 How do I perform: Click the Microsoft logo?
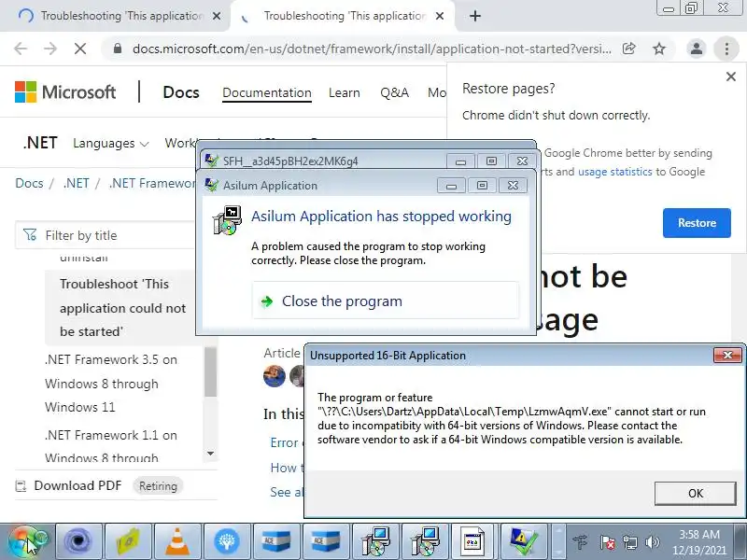(x=65, y=91)
